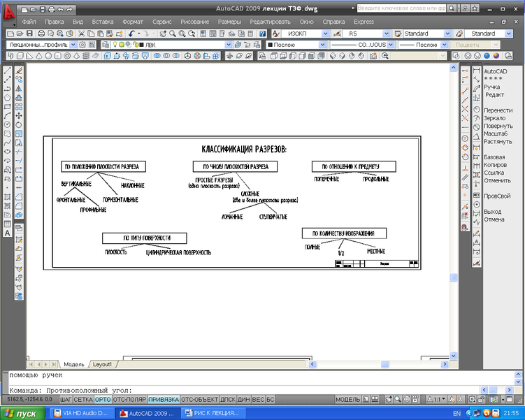This screenshot has width=525, height=420.
Task: Click the command line input area
Action: [245, 390]
